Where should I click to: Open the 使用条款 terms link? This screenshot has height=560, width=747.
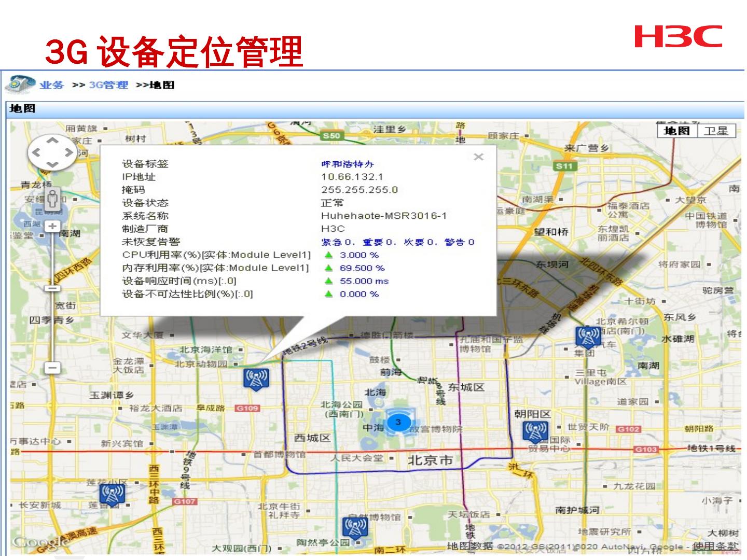coord(715,546)
